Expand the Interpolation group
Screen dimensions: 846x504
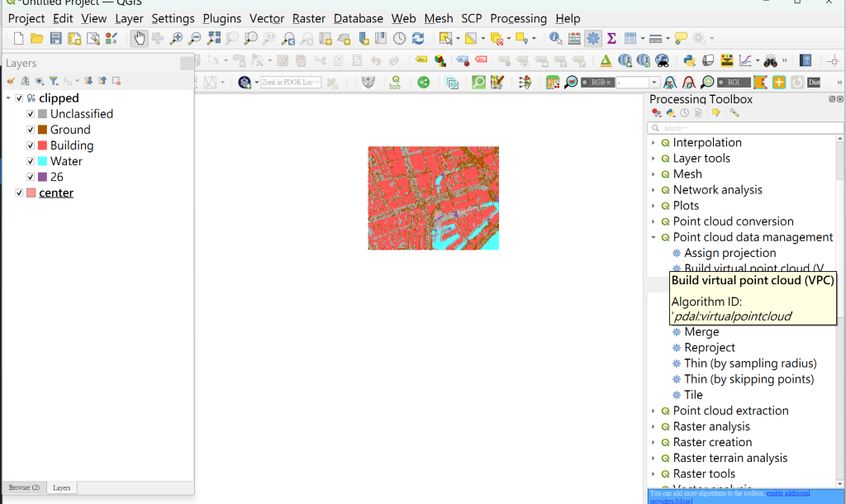click(x=654, y=142)
